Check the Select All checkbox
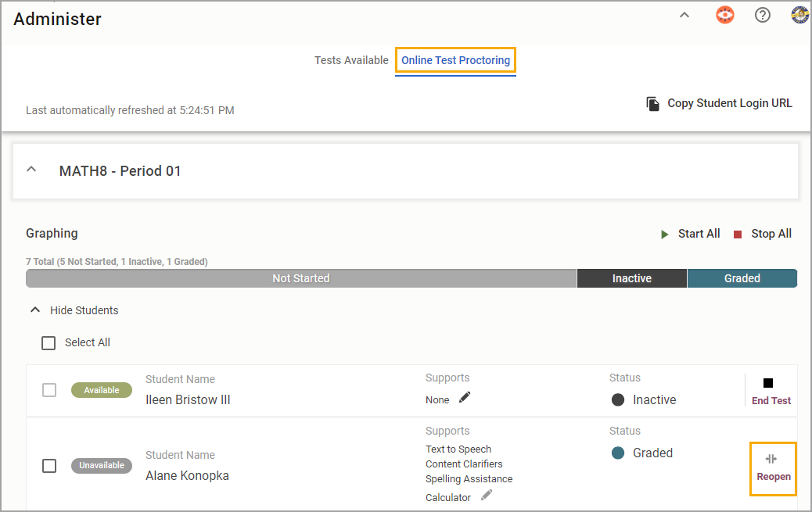The image size is (812, 512). pyautogui.click(x=49, y=342)
